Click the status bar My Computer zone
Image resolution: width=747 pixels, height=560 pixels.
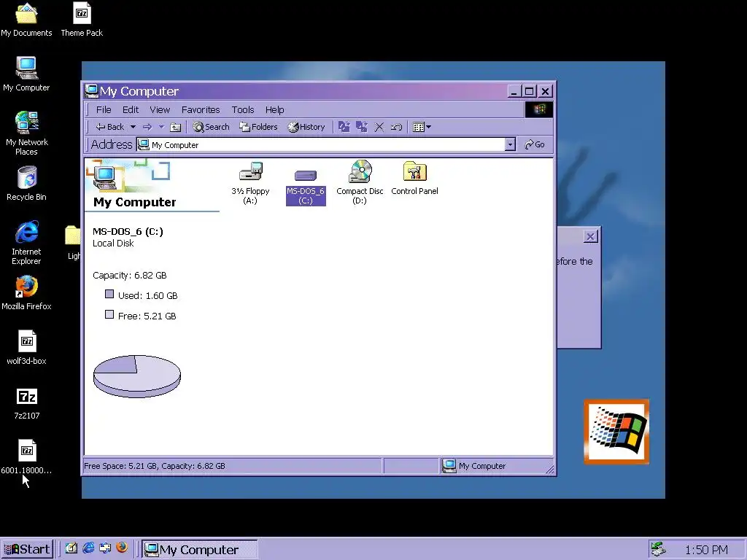495,466
